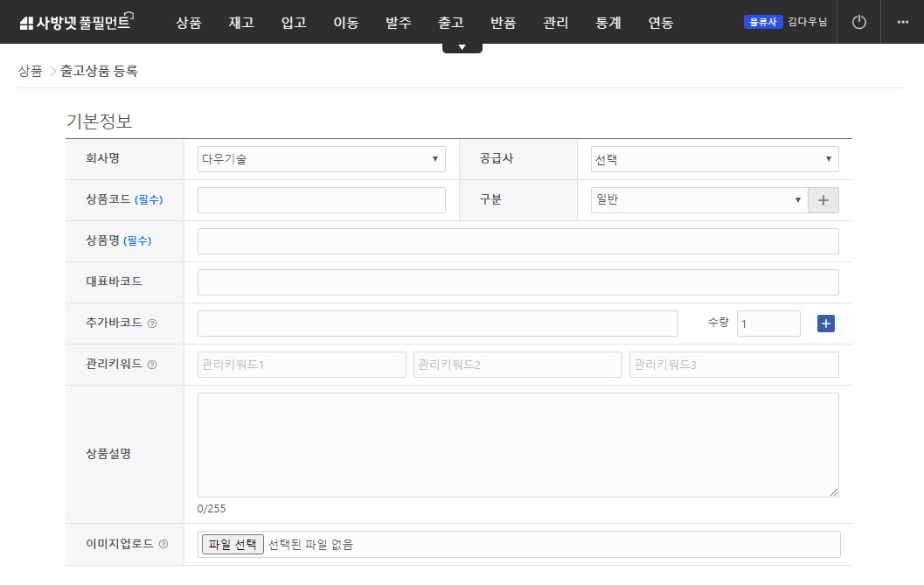Click the help icon beside 추가바코드
This screenshot has width=924, height=585.
point(152,324)
